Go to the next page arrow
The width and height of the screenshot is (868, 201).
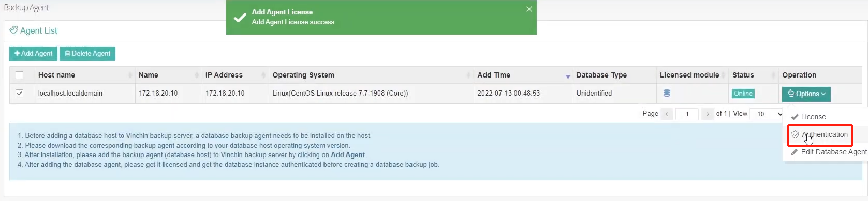(x=708, y=114)
